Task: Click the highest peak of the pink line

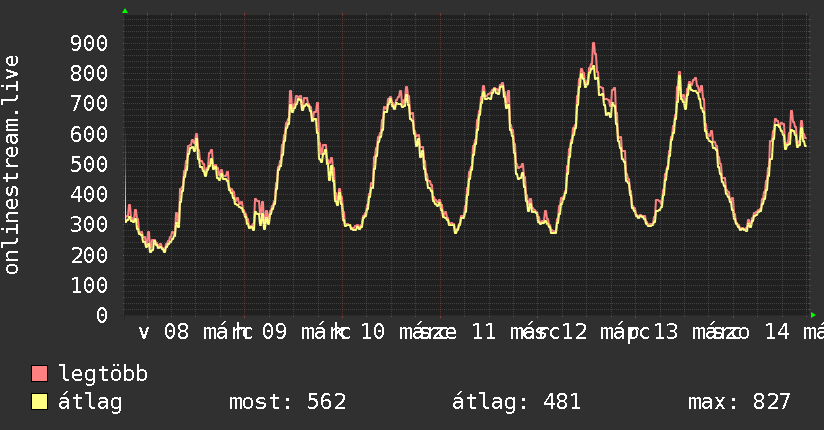Action: click(593, 44)
